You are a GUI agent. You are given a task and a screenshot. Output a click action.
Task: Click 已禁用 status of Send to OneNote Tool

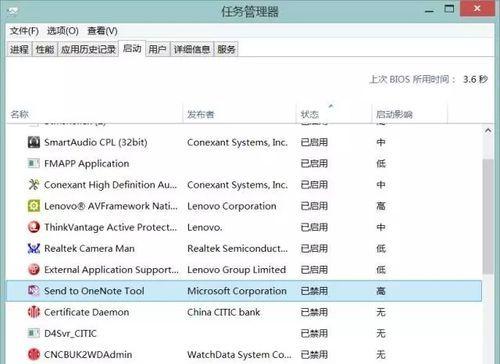[314, 291]
